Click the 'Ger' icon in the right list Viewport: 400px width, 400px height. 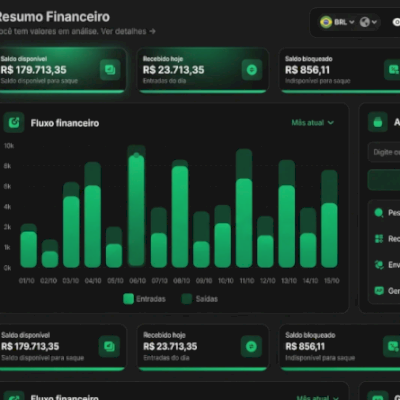(x=379, y=291)
